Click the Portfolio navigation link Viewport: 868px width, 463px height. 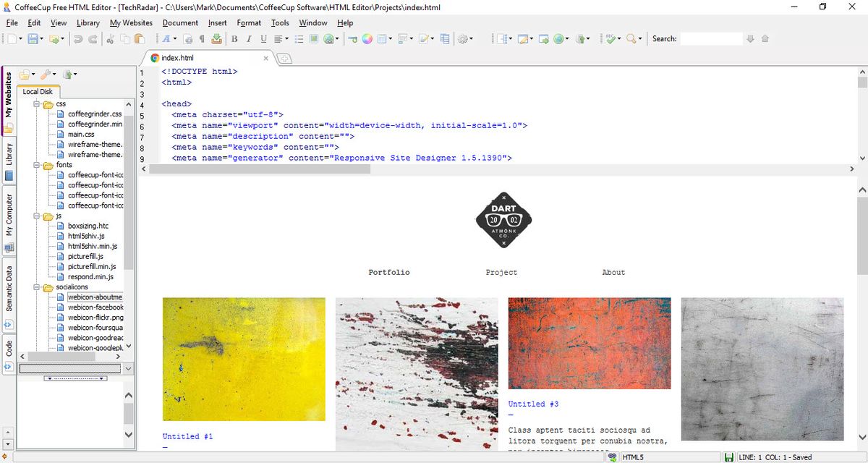click(x=388, y=272)
